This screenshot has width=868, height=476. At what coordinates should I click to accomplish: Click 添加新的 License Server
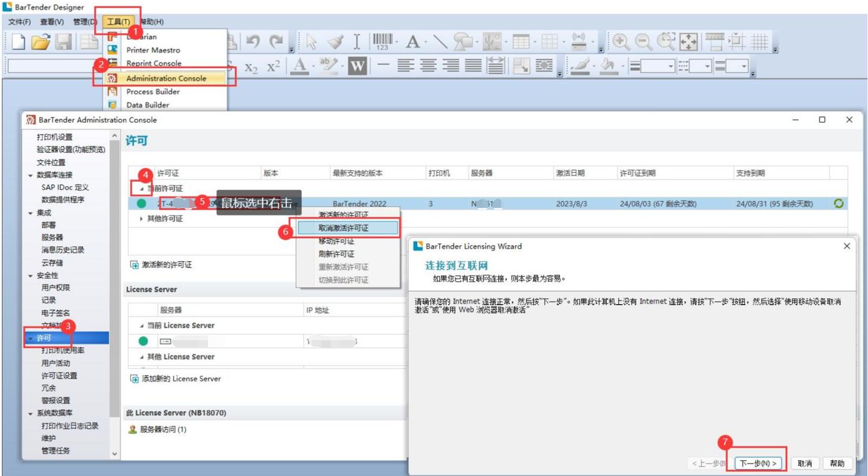pos(181,379)
